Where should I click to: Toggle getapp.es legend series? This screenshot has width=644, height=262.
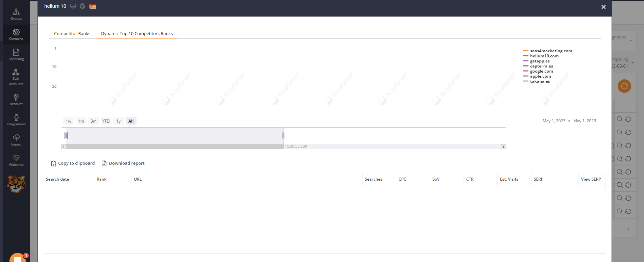click(x=536, y=61)
